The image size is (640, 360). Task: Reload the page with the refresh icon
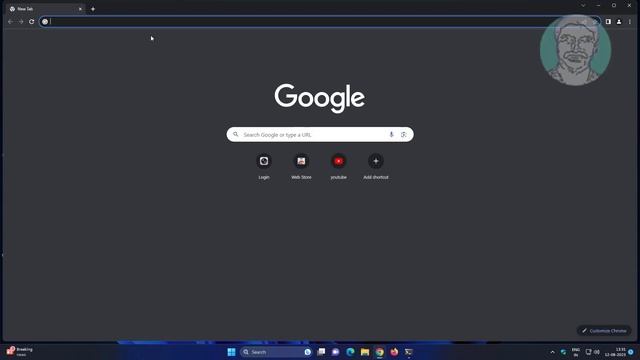point(31,22)
